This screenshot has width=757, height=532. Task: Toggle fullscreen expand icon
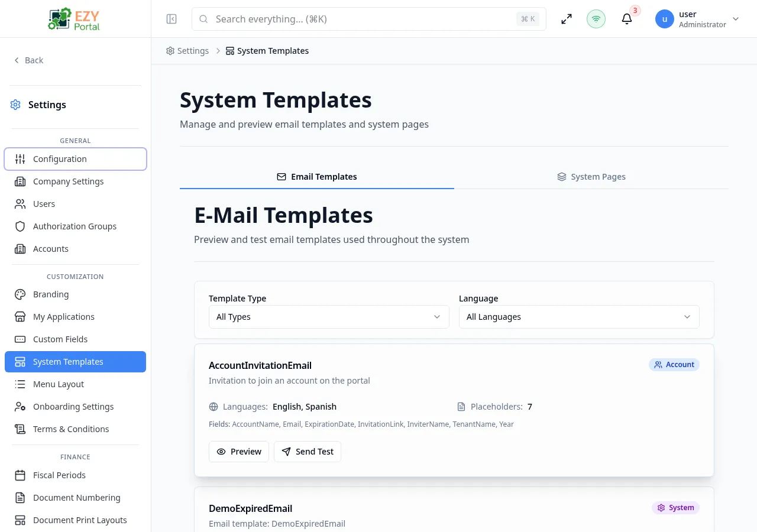point(567,19)
